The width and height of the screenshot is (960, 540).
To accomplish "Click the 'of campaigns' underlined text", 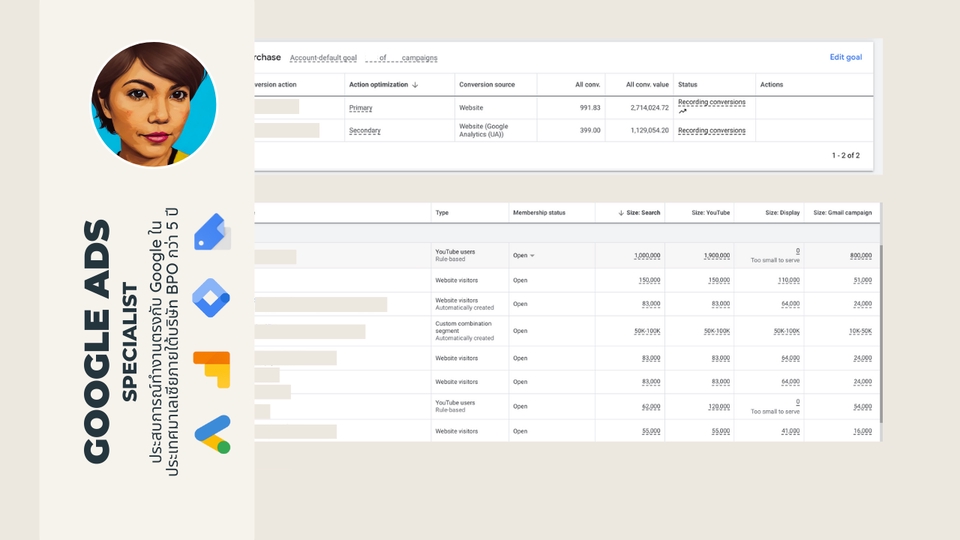I will tap(402, 58).
